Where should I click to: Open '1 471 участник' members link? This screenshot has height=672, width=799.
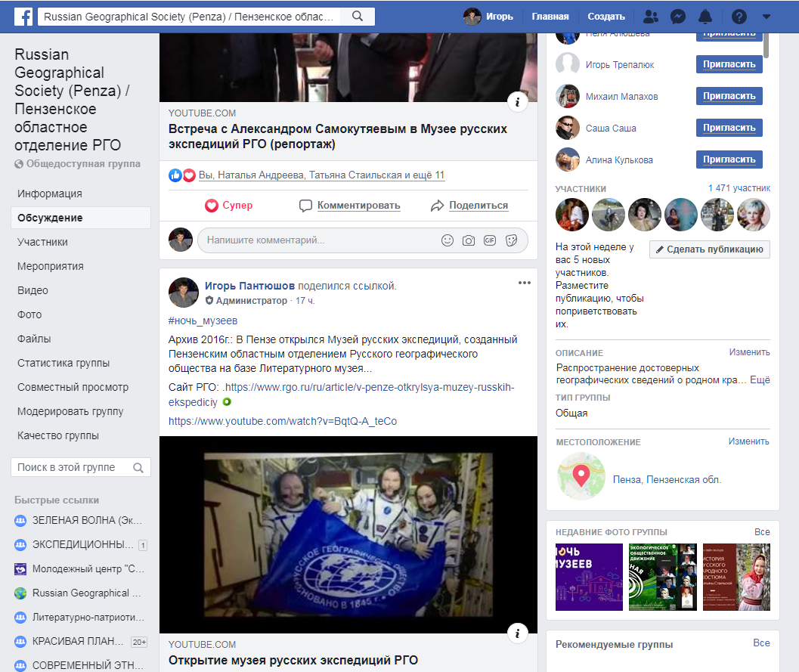click(739, 188)
